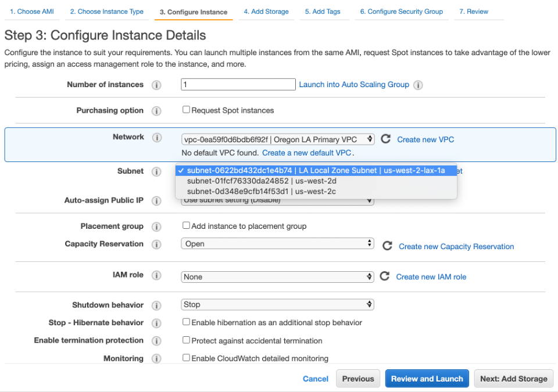The image size is (558, 392).
Task: Click the Review and Launch button
Action: [427, 378]
